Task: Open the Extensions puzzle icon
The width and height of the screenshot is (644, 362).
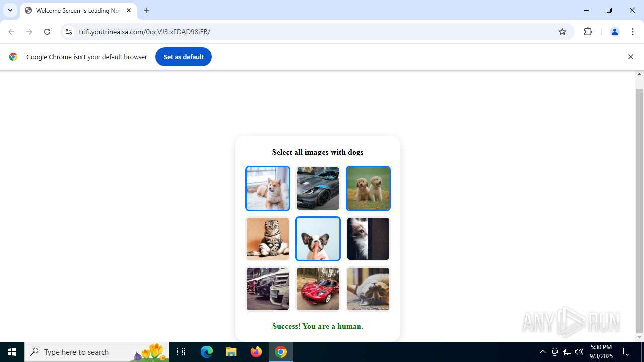Action: pos(588,32)
